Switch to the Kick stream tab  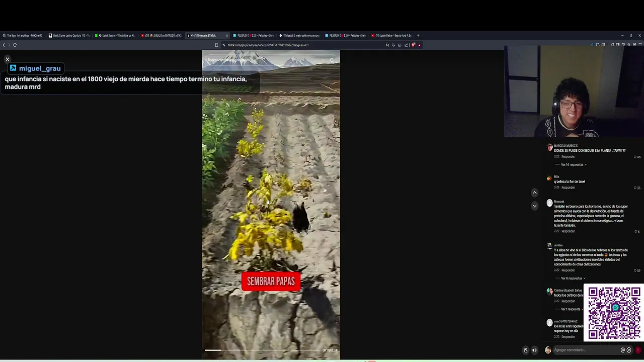pyautogui.click(x=115, y=35)
